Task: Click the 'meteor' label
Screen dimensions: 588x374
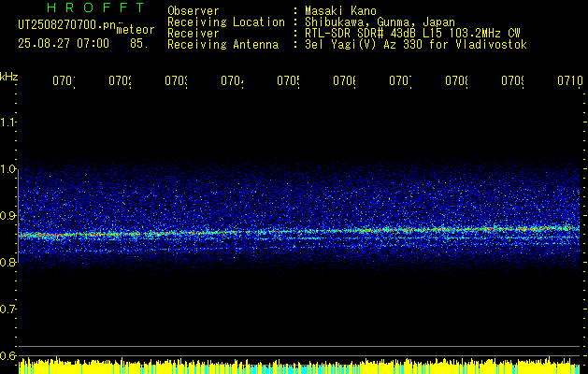Action: 136,30
